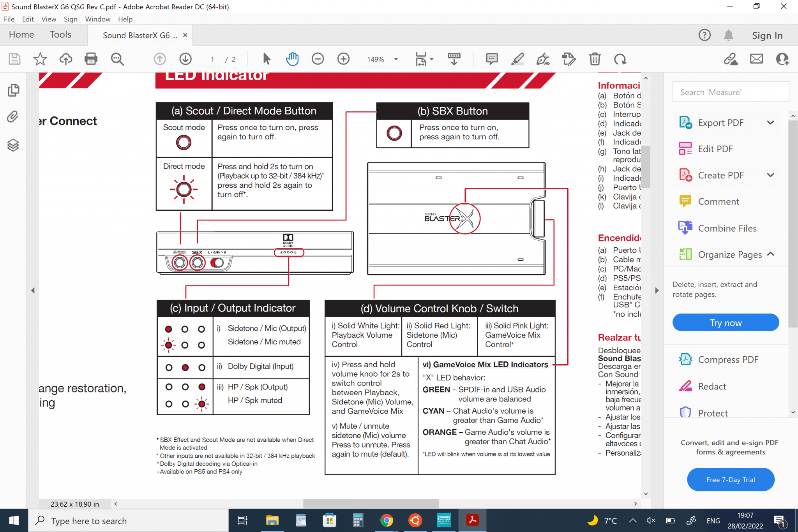Collapse the left navigation pane arrow
The height and width of the screenshot is (532, 798).
point(33,291)
